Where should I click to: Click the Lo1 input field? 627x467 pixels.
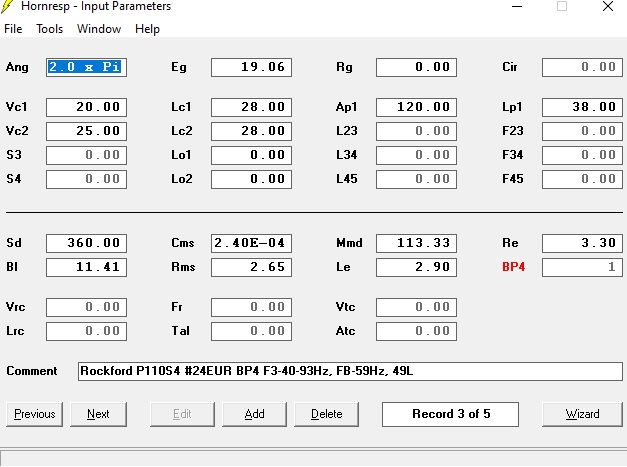click(x=252, y=155)
